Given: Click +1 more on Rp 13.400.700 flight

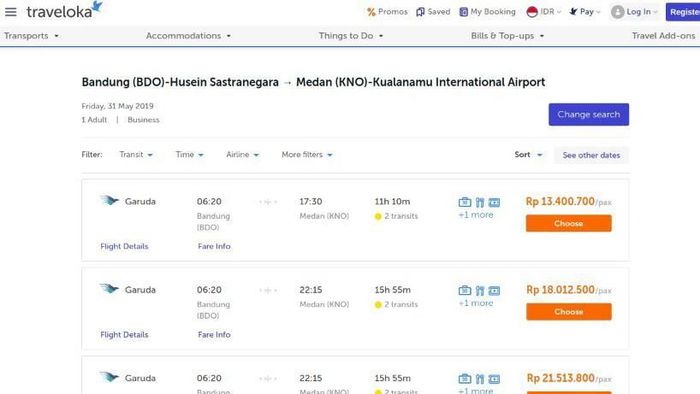Looking at the screenshot, I should pos(476,215).
